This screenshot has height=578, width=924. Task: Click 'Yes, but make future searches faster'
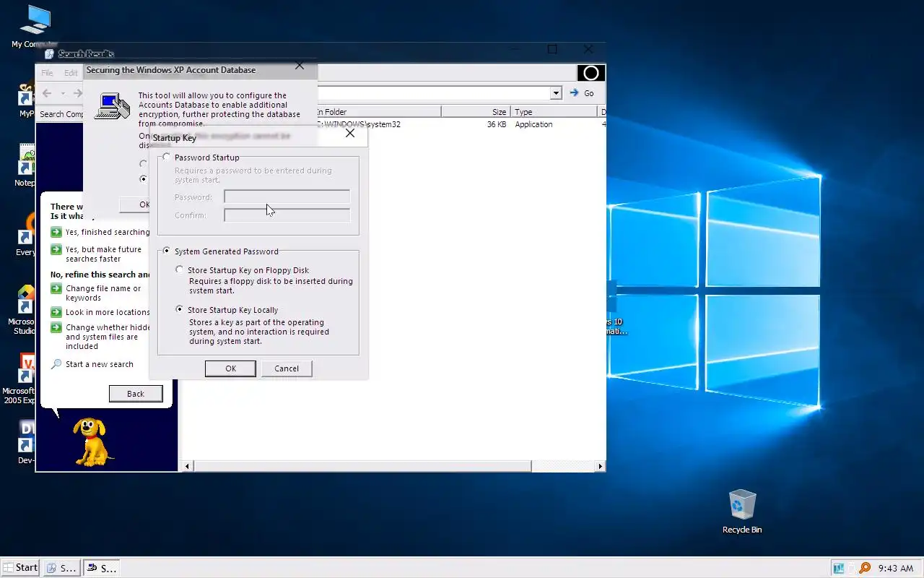point(103,254)
